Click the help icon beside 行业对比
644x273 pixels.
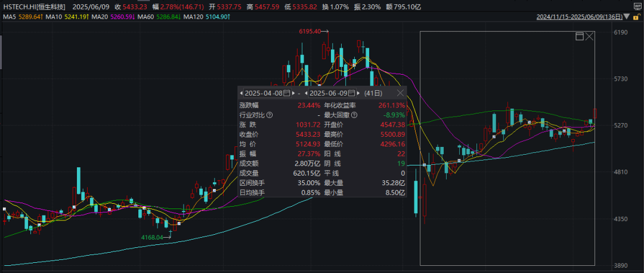pyautogui.click(x=270, y=115)
